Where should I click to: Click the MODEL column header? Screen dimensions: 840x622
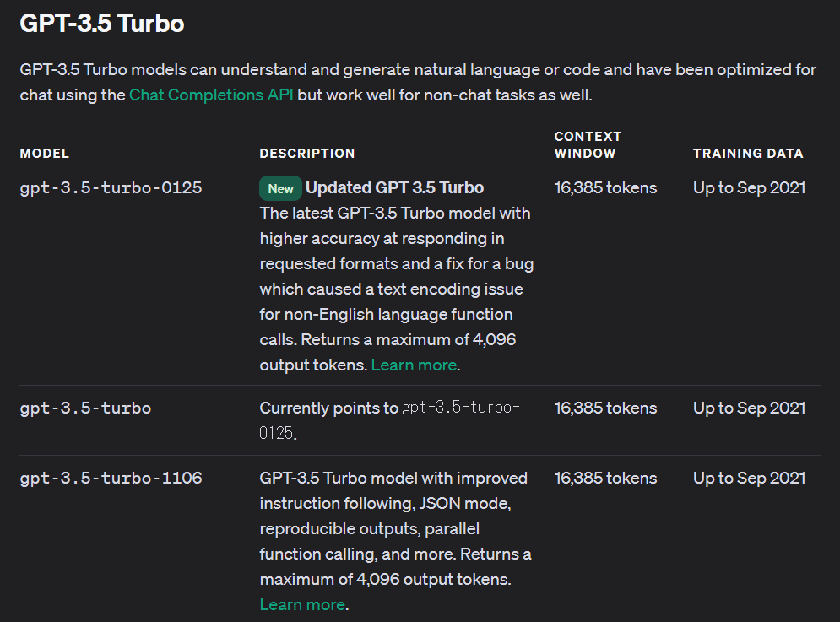pyautogui.click(x=45, y=154)
